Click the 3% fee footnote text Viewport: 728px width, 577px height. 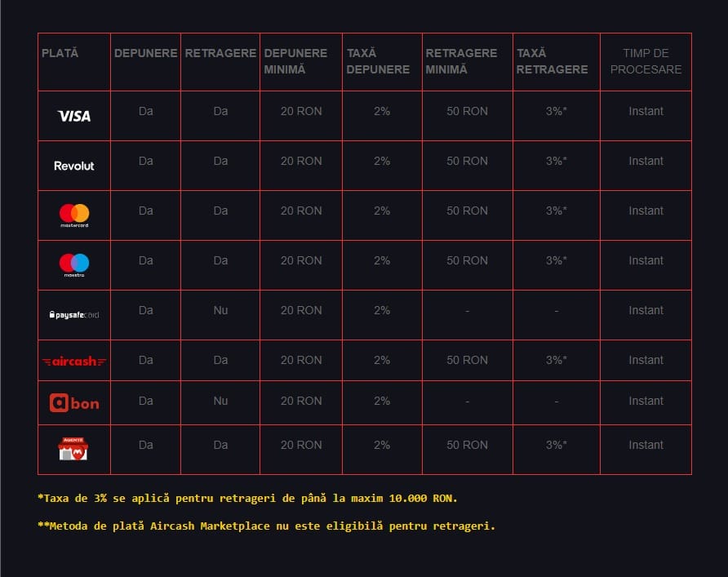tap(253, 497)
